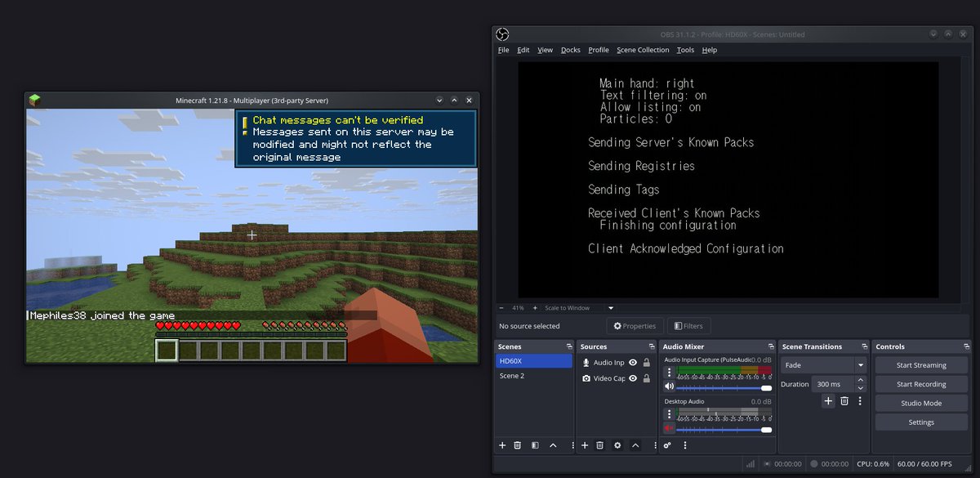
Task: Open the Help menu in OBS
Action: coord(710,50)
